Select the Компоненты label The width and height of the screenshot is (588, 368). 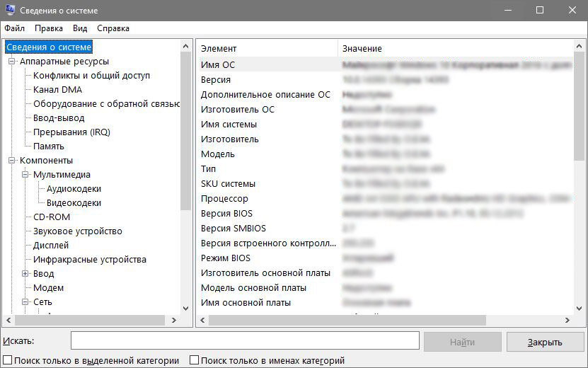coord(46,160)
